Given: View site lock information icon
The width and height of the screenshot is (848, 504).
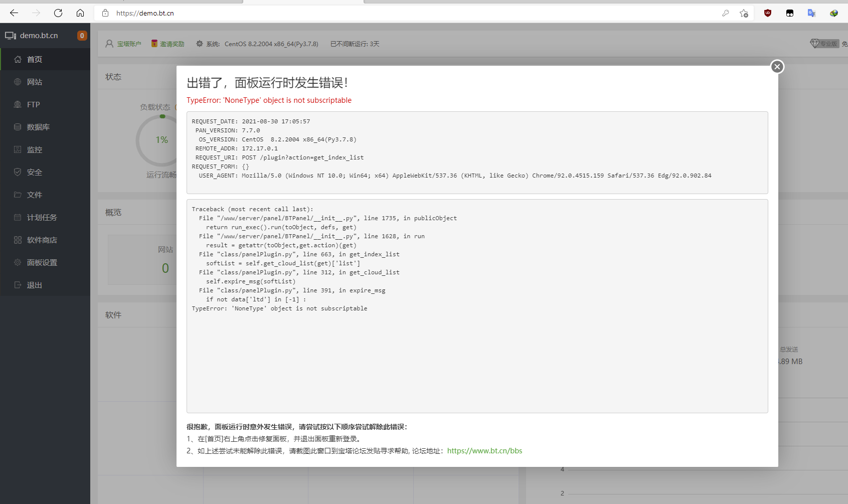Looking at the screenshot, I should point(105,13).
